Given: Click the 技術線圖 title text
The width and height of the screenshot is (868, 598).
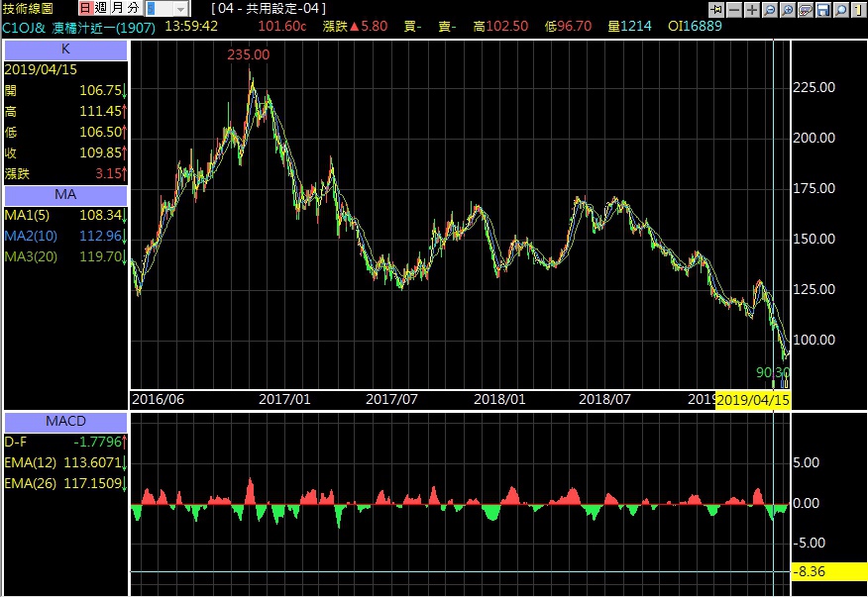Looking at the screenshot, I should [x=28, y=8].
